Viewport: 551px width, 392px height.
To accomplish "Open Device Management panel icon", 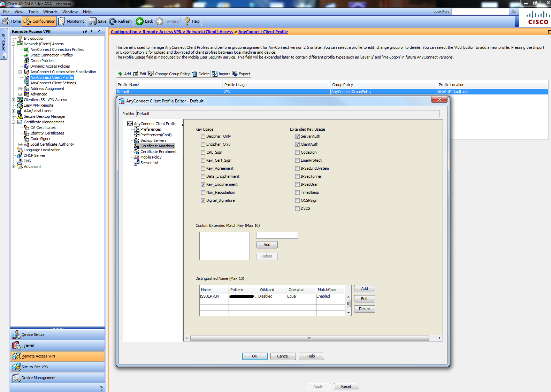I will [x=16, y=378].
